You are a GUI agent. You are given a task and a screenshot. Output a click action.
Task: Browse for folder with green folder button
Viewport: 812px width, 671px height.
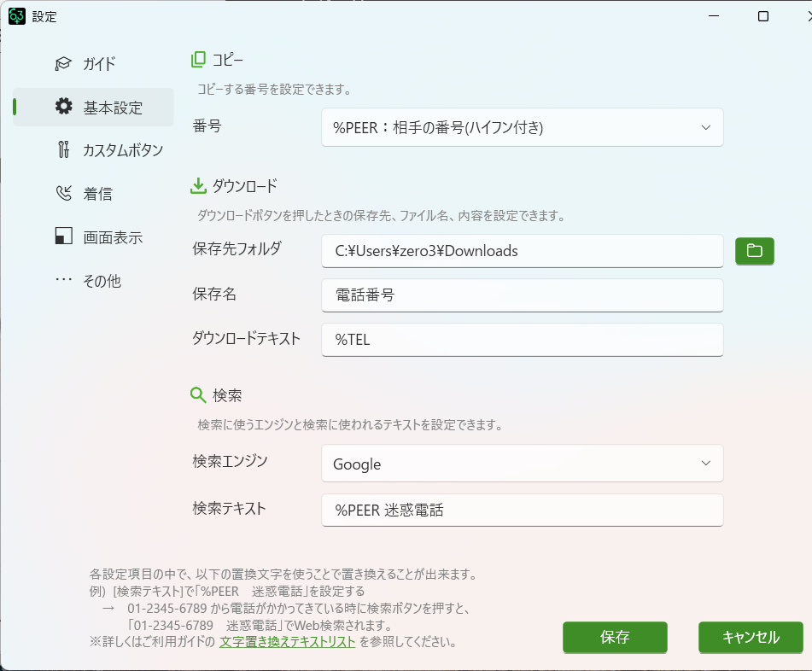pyautogui.click(x=754, y=251)
